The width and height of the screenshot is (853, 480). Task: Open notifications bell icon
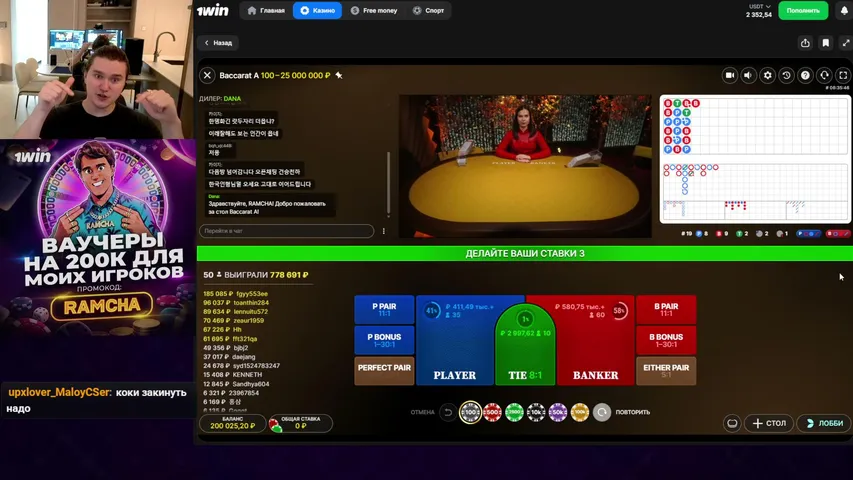(x=844, y=10)
